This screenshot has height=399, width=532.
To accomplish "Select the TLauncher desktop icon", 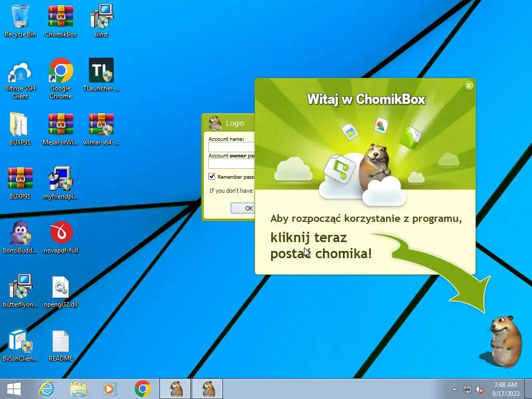I will pos(101,75).
